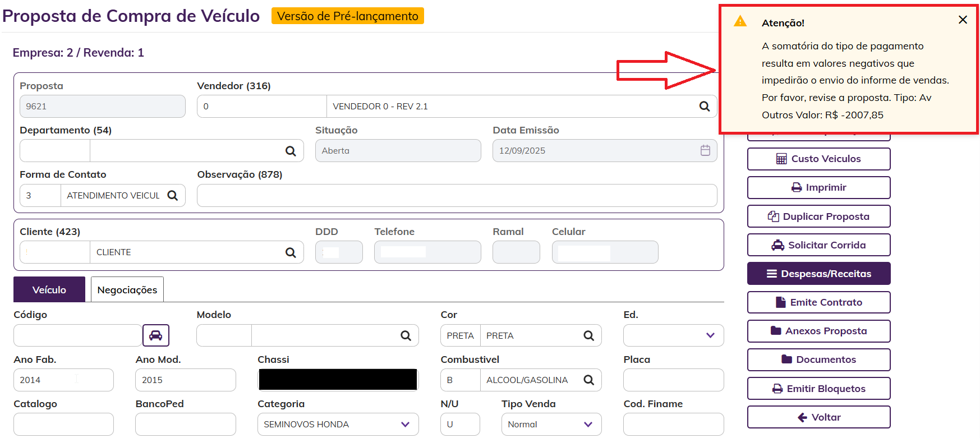Open the Data Emissão calendar picker
This screenshot has height=438, width=980.
tap(705, 150)
